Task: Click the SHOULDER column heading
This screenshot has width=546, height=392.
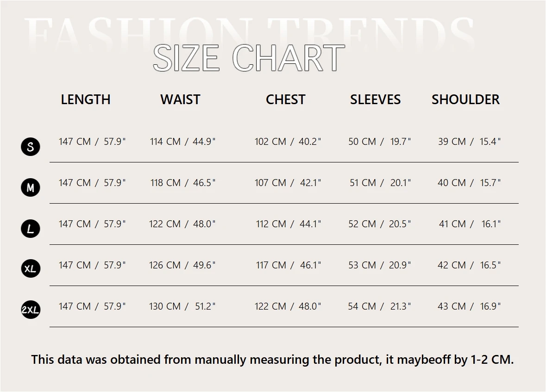Action: (465, 100)
